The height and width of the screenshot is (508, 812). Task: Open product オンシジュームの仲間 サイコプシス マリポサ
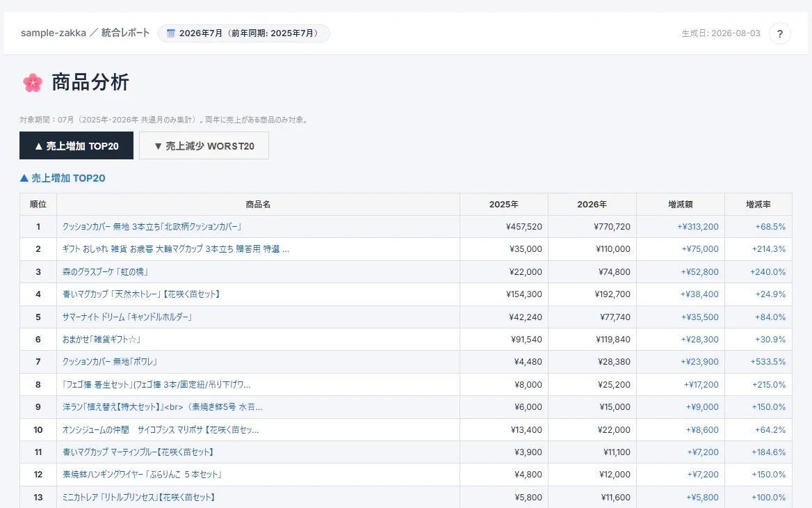point(161,430)
